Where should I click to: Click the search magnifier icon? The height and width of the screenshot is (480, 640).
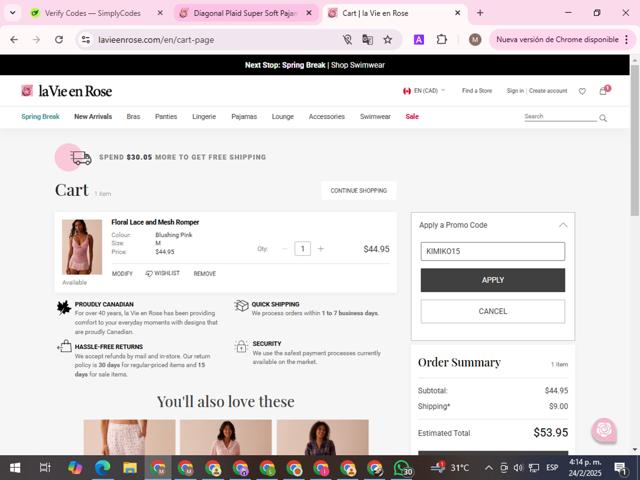coord(603,118)
